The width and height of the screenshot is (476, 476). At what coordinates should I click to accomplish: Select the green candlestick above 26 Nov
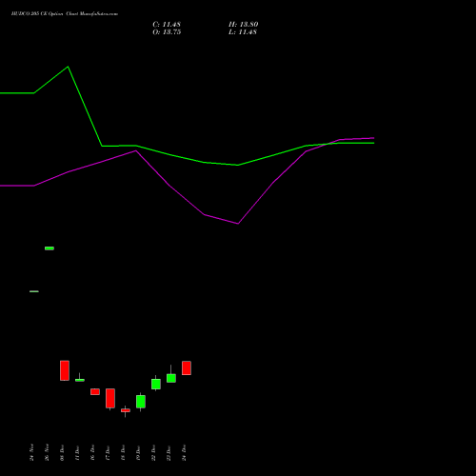pos(50,248)
